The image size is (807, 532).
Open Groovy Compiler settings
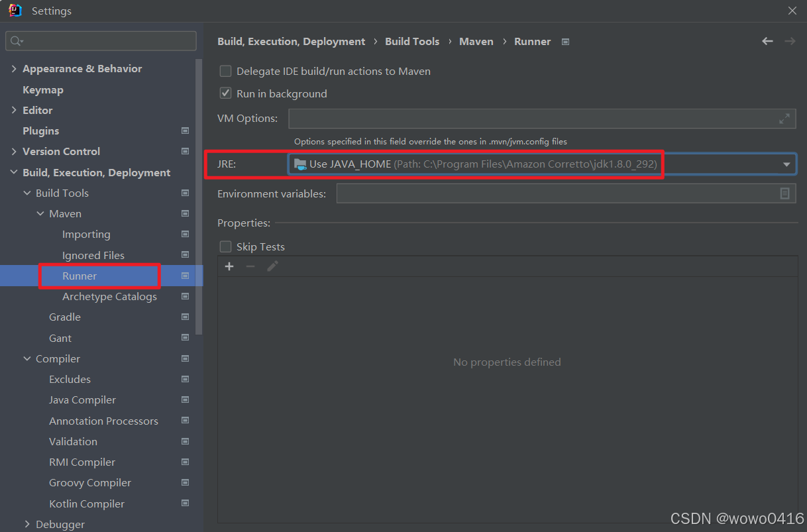[90, 483]
